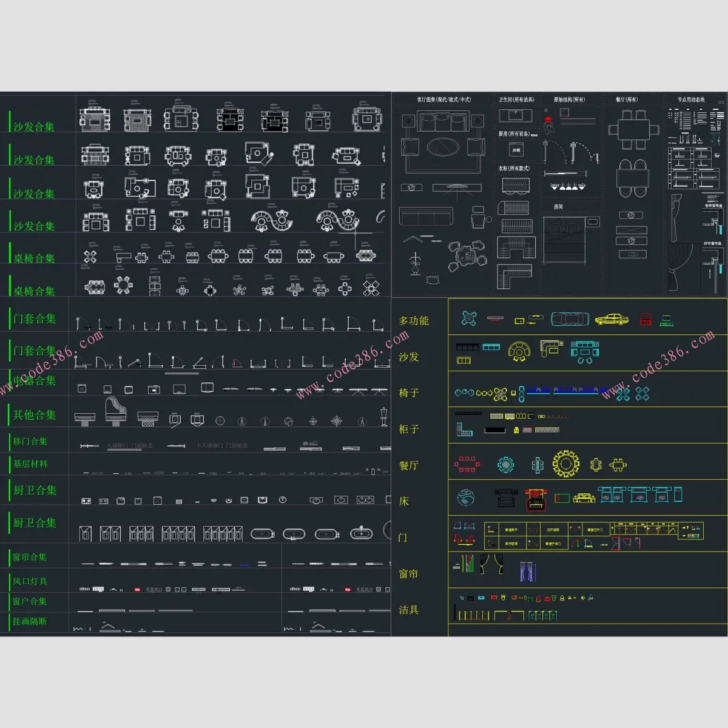
Task: Select the large draped curtain elevation
Action: 681,268
